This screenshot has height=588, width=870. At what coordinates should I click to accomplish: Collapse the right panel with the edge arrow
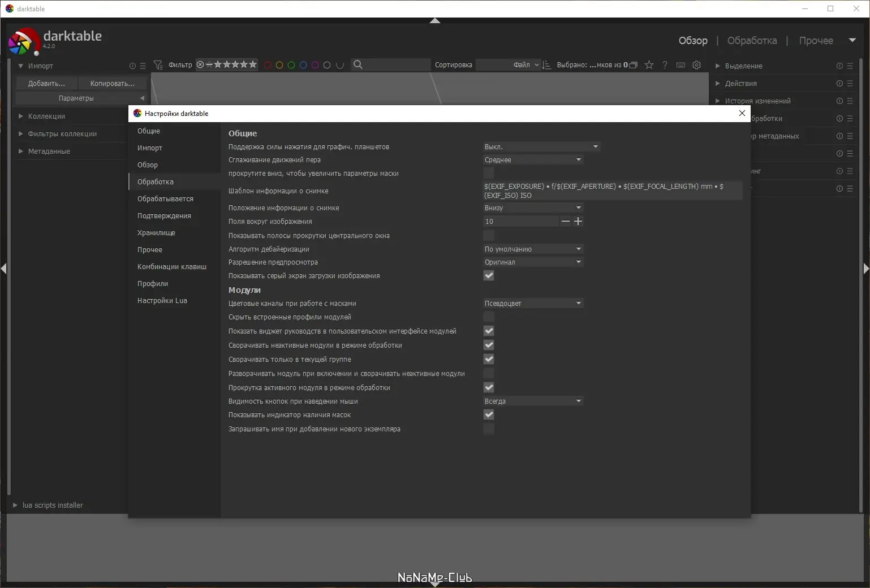866,269
